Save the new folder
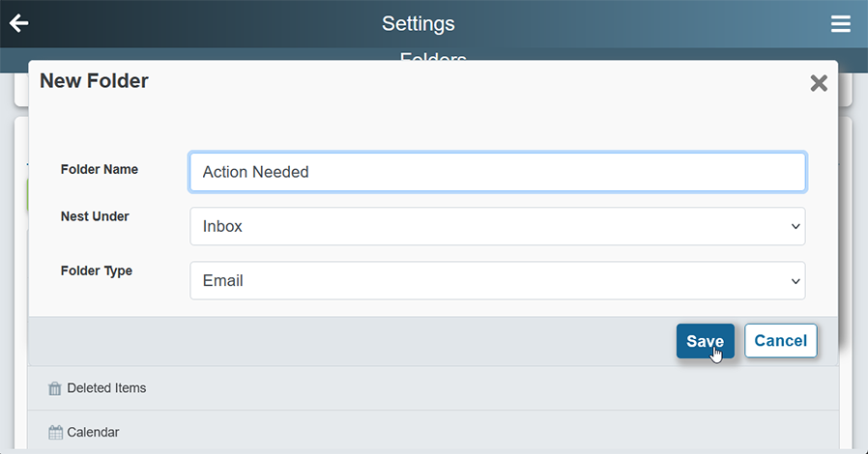This screenshot has height=454, width=868. (x=705, y=341)
